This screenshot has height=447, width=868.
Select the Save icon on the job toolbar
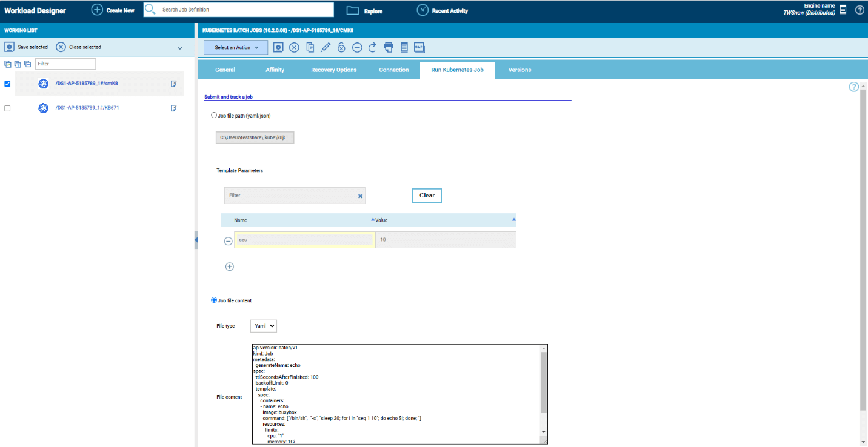tap(279, 47)
